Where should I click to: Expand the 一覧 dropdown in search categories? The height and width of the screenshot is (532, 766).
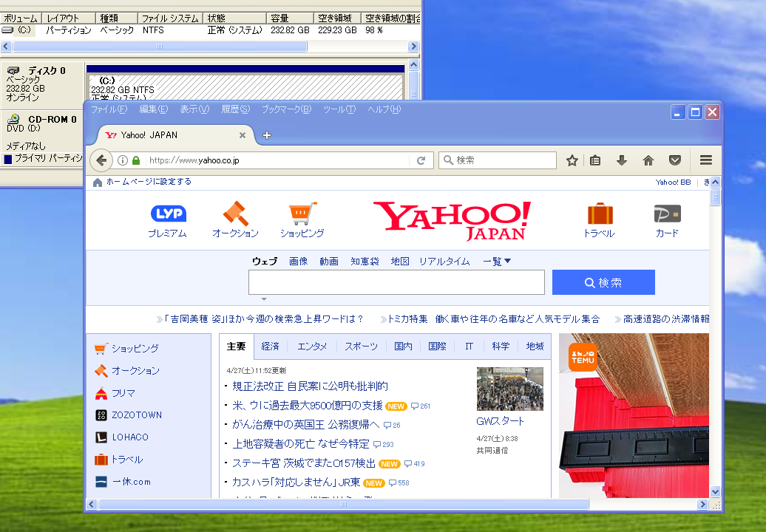pyautogui.click(x=497, y=261)
